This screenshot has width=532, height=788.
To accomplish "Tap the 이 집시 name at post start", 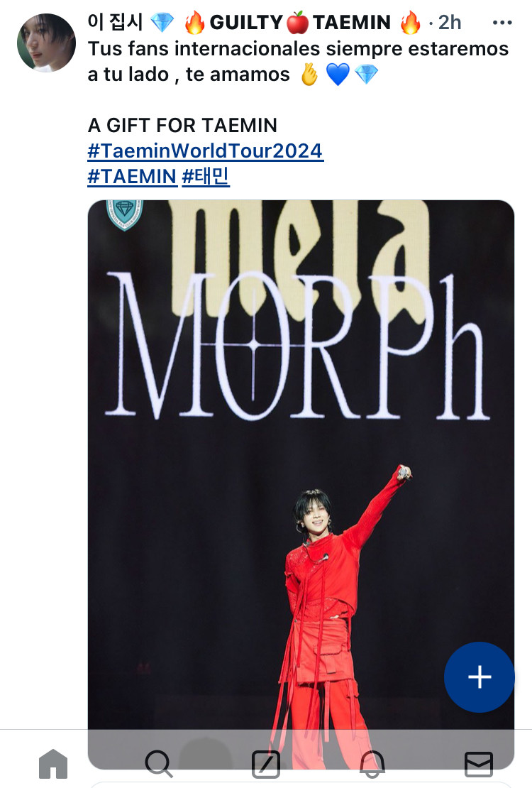I will click(115, 22).
